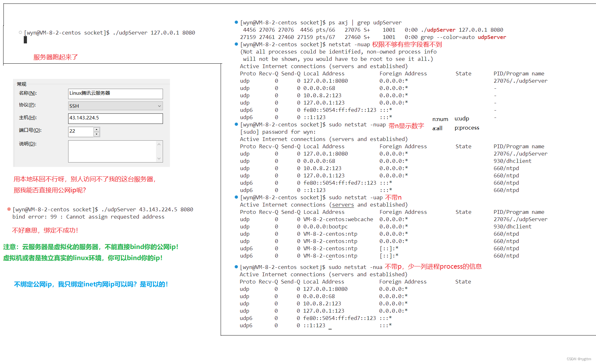Click 'bind error: 99 : Cannot assign requested address'
This screenshot has height=364, width=596.
point(88,217)
